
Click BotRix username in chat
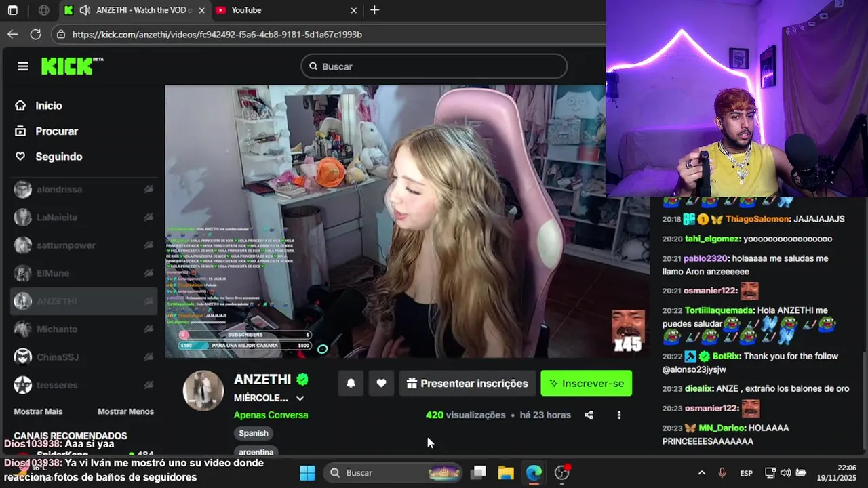coord(726,356)
